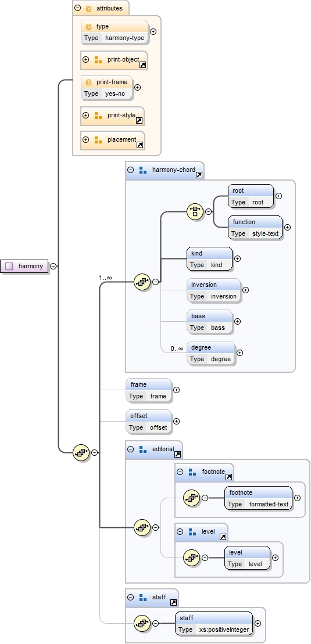Expand the function element
The height and width of the screenshot is (644, 311).
point(287,227)
